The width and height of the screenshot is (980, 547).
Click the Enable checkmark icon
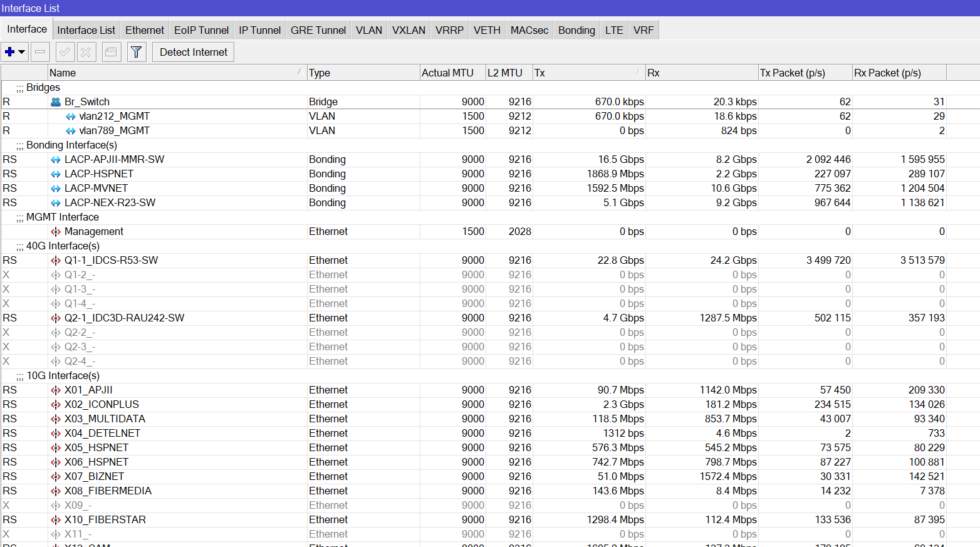(65, 51)
